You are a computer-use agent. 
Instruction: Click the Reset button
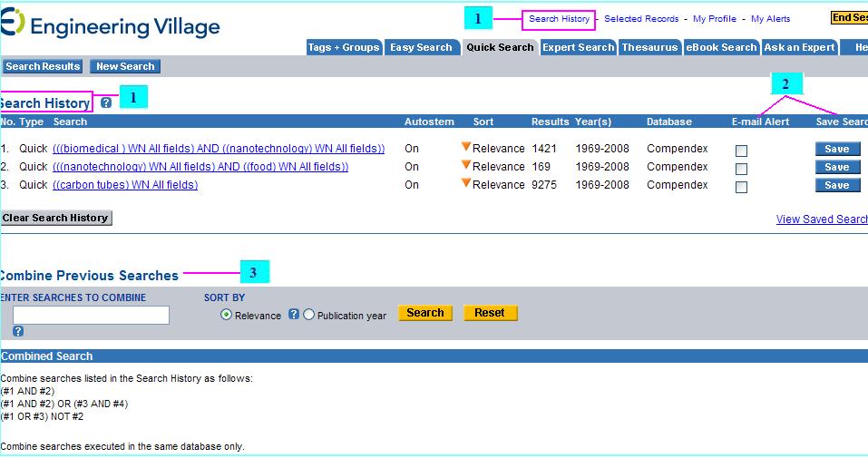coord(490,313)
